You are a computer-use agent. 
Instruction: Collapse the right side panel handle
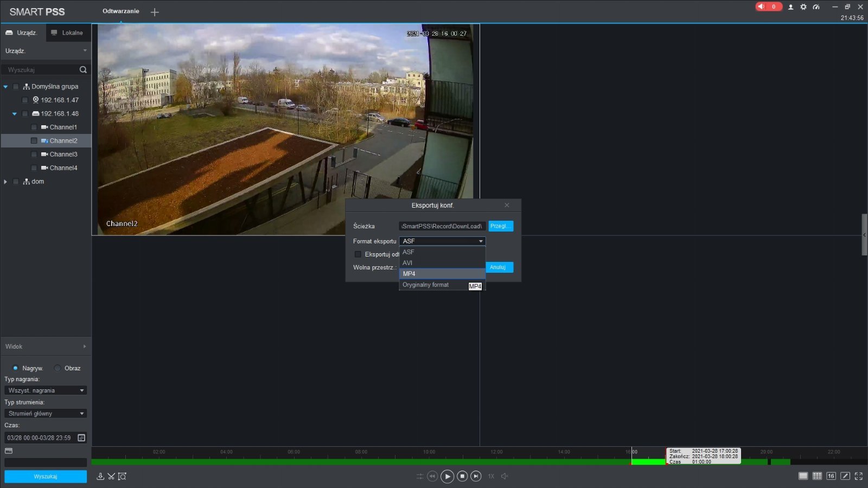tap(864, 235)
